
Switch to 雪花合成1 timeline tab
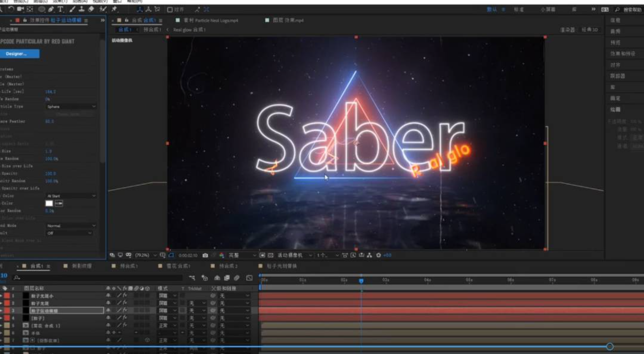tap(178, 266)
